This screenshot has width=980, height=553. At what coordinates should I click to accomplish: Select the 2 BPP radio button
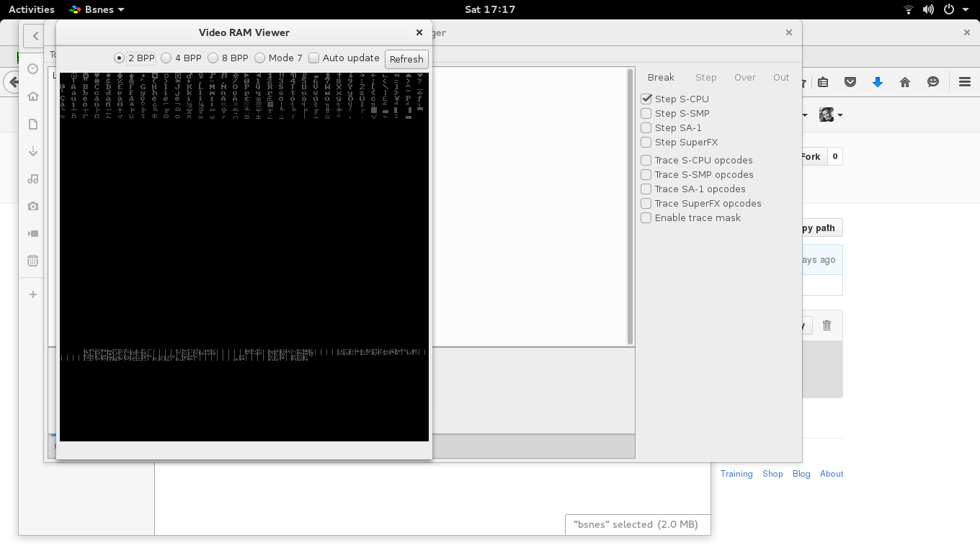click(134, 58)
